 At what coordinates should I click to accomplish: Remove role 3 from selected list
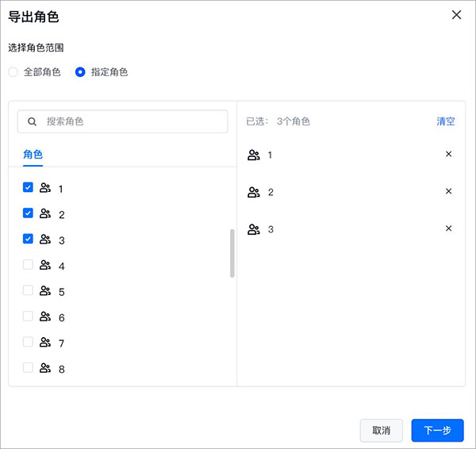coord(448,228)
